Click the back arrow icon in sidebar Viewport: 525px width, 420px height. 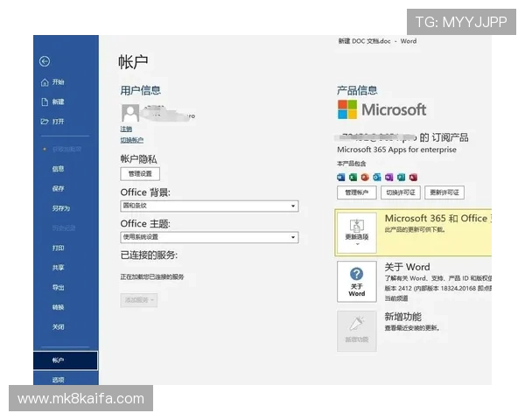pyautogui.click(x=45, y=61)
